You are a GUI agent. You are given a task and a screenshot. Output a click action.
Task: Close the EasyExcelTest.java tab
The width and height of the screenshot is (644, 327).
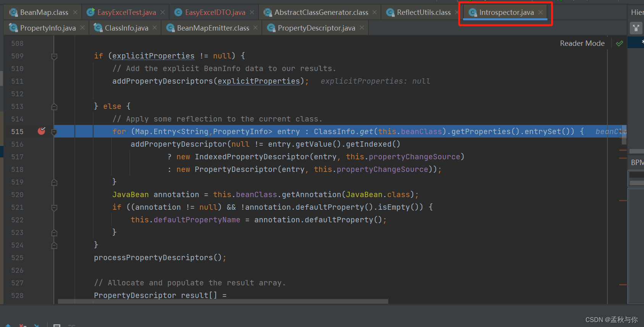tap(163, 12)
